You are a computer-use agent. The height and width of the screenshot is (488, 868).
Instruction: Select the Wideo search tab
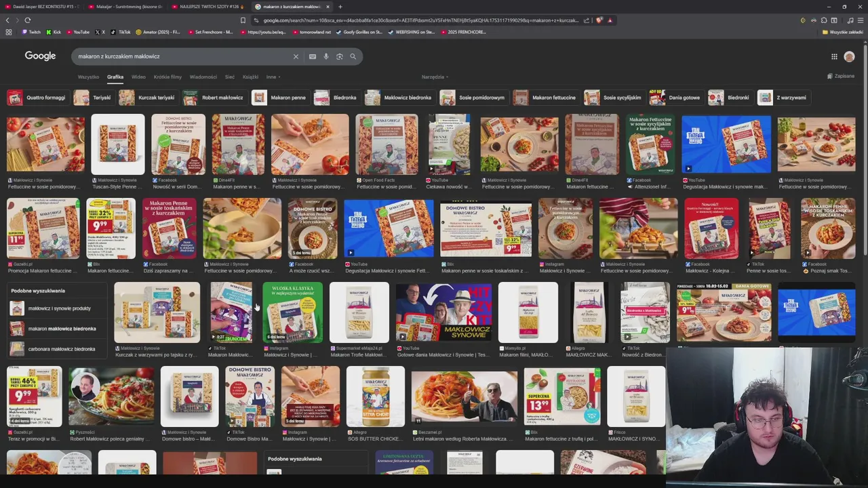click(138, 77)
